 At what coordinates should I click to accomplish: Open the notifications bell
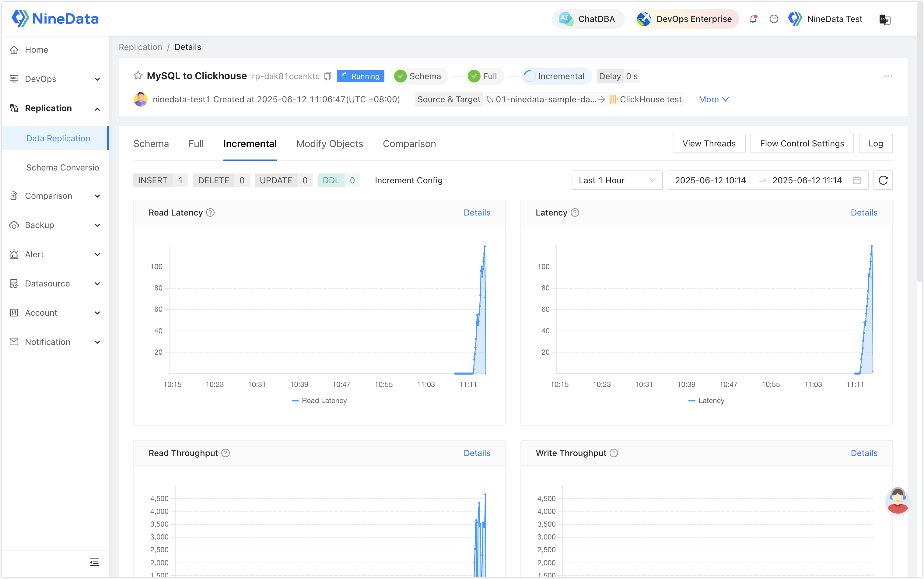[753, 19]
